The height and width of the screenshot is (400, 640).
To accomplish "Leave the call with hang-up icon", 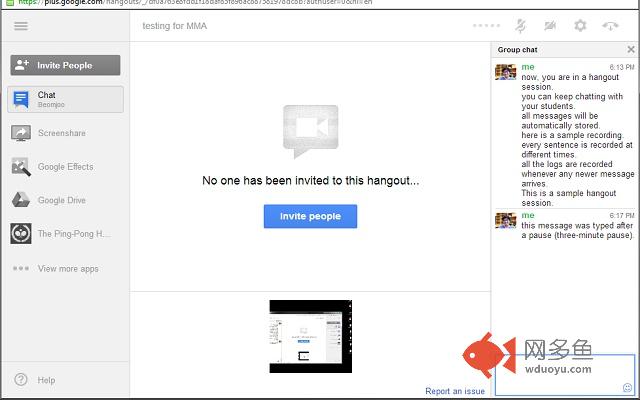I will [611, 26].
